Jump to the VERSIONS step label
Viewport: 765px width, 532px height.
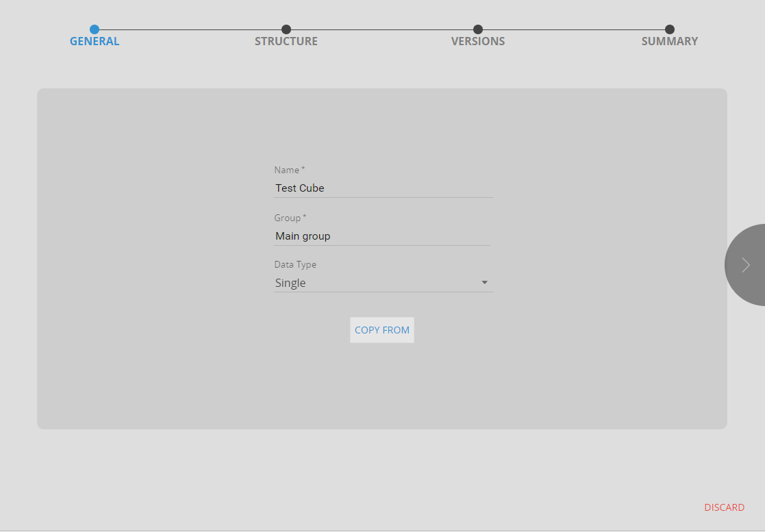478,41
